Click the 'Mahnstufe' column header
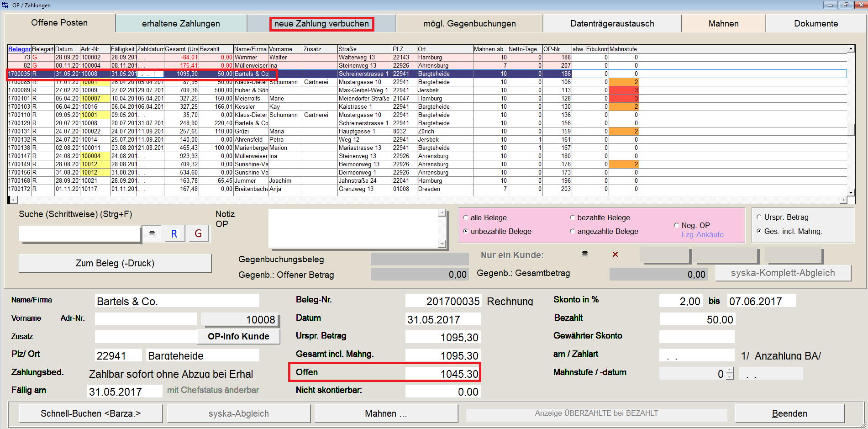The width and height of the screenshot is (868, 429). pyautogui.click(x=624, y=49)
